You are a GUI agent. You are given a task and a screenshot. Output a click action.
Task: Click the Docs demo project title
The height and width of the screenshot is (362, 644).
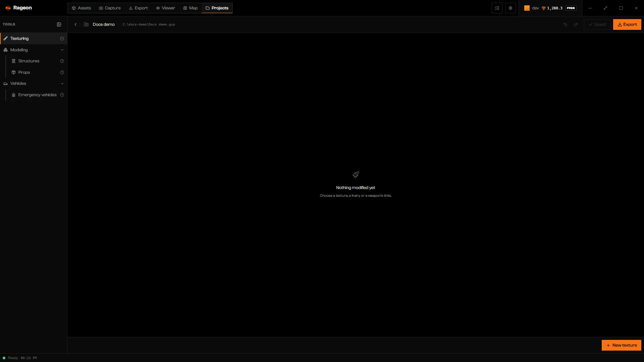pyautogui.click(x=104, y=24)
